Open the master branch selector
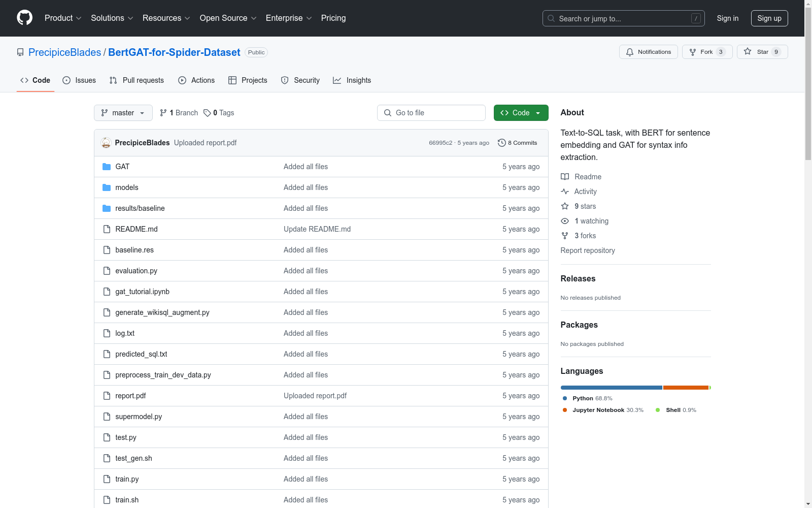Image resolution: width=812 pixels, height=508 pixels. 123,113
